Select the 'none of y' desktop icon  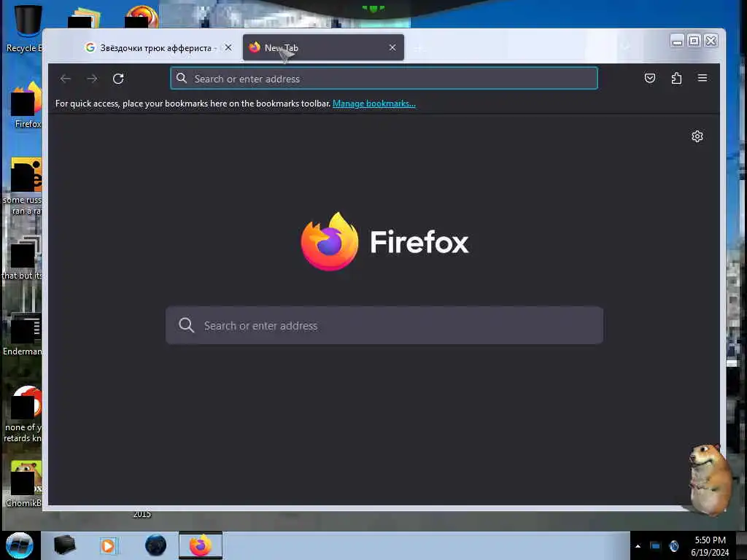[x=23, y=414]
